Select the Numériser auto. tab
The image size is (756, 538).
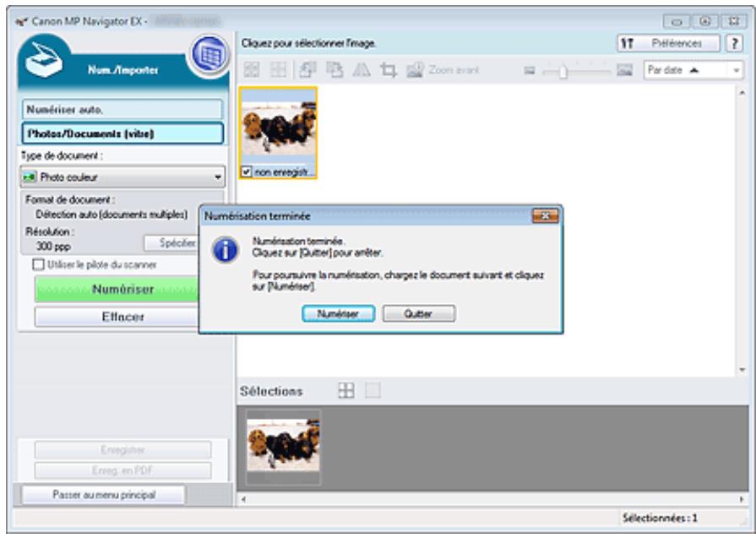point(122,110)
